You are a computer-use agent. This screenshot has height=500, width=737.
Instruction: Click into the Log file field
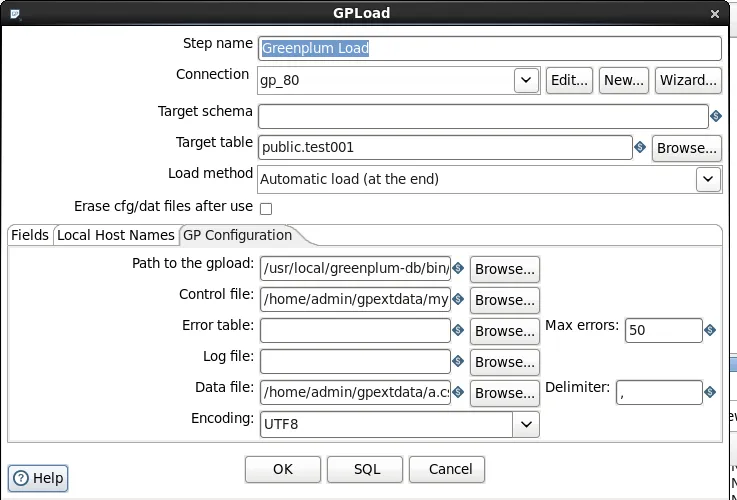(x=355, y=362)
